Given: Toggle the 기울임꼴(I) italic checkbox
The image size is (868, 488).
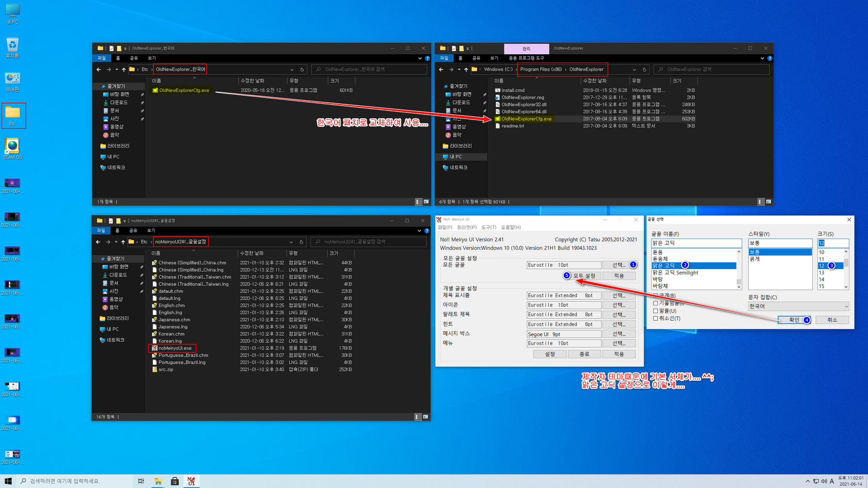Looking at the screenshot, I should tap(655, 303).
